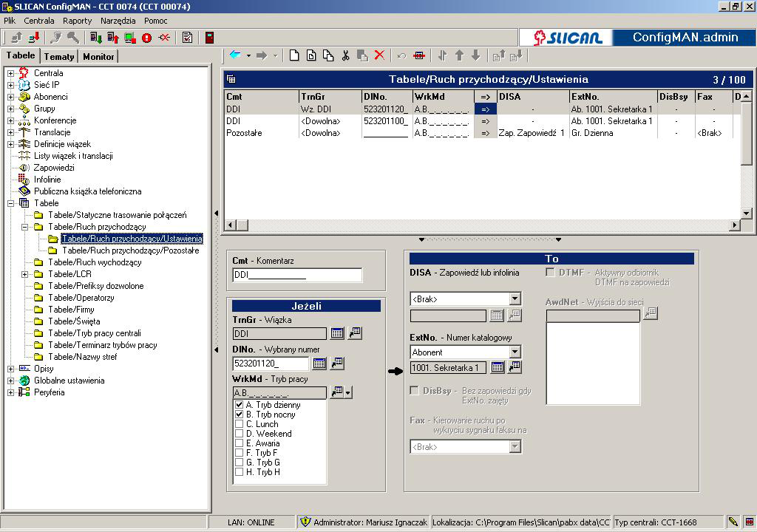Image resolution: width=757 pixels, height=532 pixels.
Task: Collapse Tabele/Ruch przychodzący folder
Action: pyautogui.click(x=24, y=227)
